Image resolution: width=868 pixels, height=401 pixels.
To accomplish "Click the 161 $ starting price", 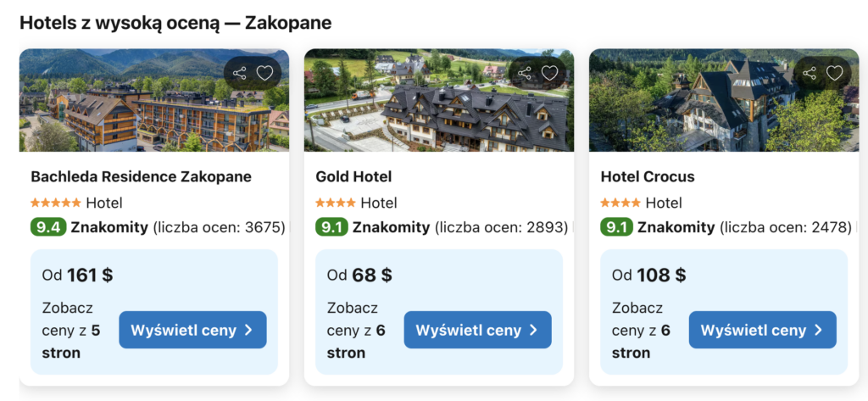I will tap(89, 276).
